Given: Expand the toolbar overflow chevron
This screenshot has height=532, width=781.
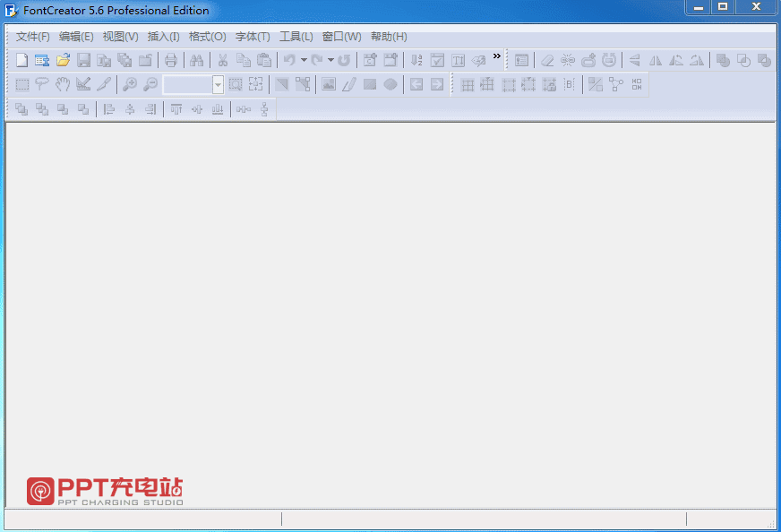Looking at the screenshot, I should coord(496,56).
